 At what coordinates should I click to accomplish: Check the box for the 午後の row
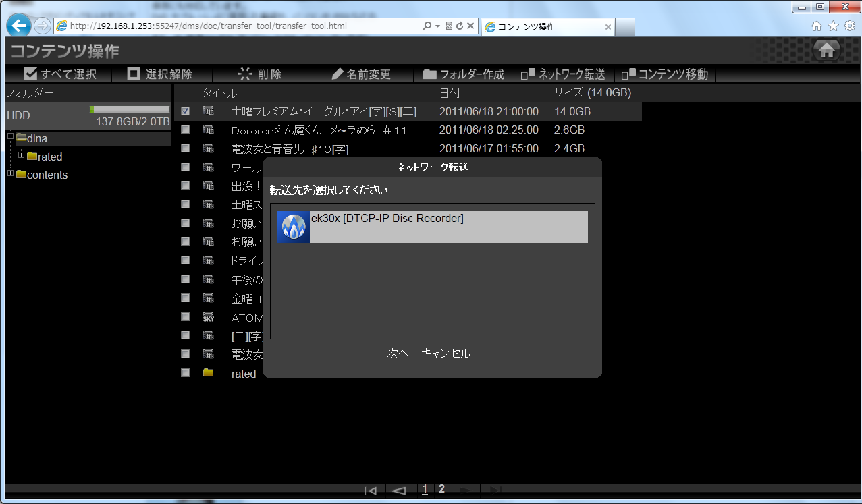point(185,279)
